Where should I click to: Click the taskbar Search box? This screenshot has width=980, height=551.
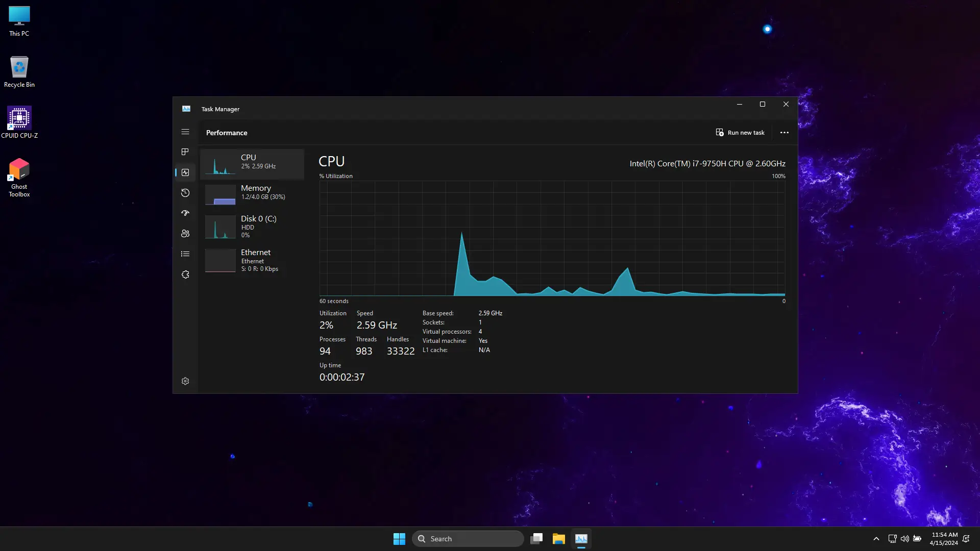point(468,539)
